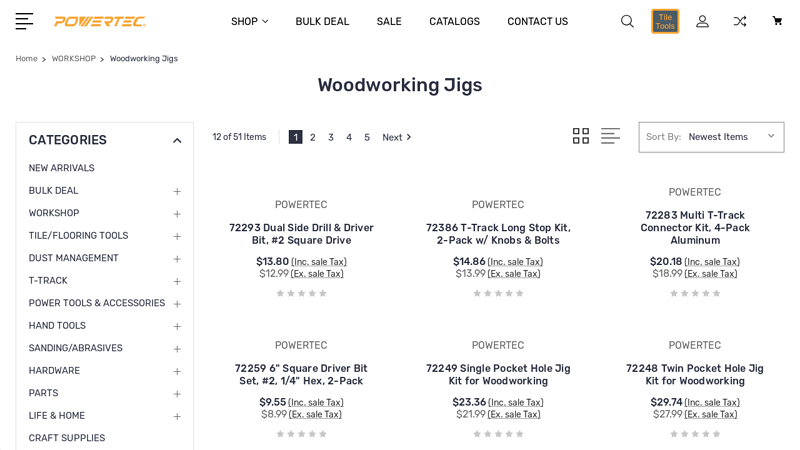Open CATALOGS in top navigation
This screenshot has width=800, height=450.
pos(454,21)
